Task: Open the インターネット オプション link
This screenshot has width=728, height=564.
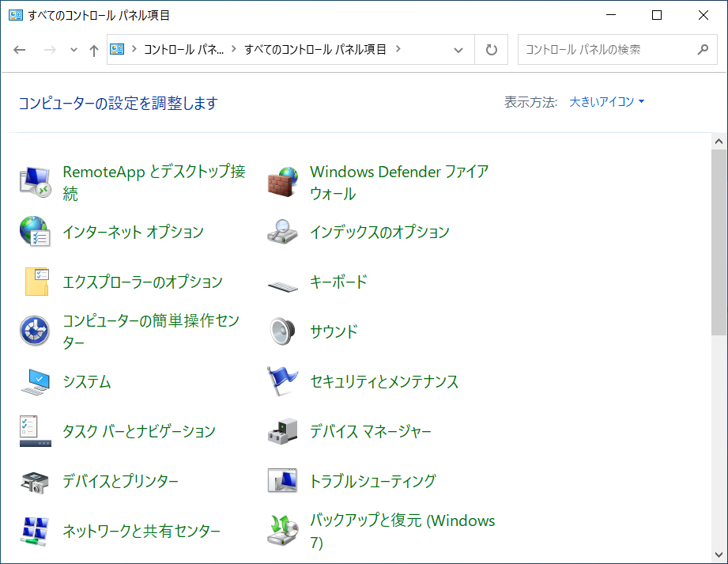Action: click(x=134, y=232)
